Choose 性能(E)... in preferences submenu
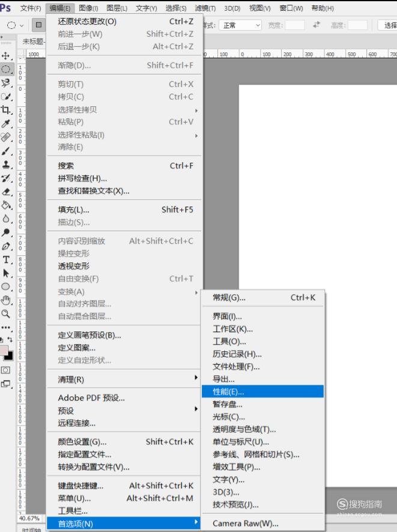This screenshot has width=397, height=532. click(x=262, y=391)
